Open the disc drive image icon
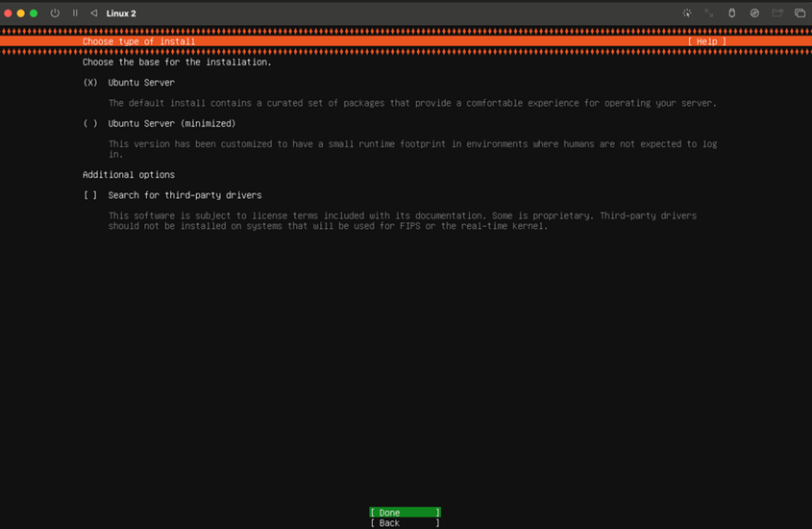This screenshot has height=529, width=812. click(x=754, y=13)
